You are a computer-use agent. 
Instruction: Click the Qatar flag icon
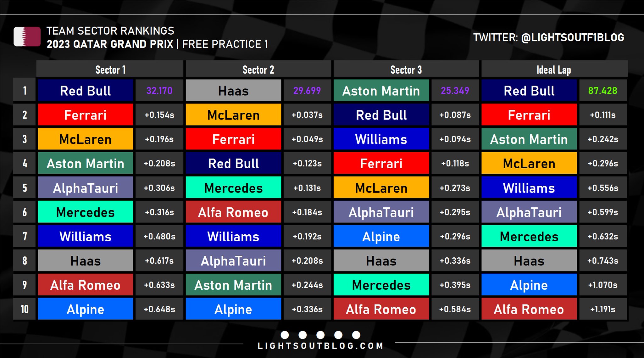(x=27, y=37)
